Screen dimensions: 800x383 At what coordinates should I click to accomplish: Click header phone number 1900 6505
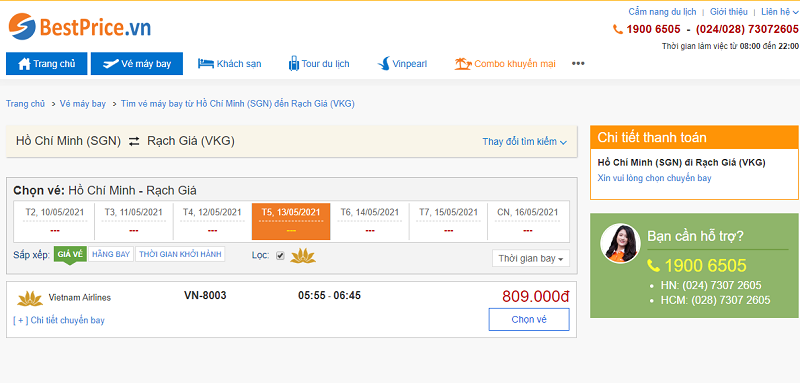click(x=653, y=29)
